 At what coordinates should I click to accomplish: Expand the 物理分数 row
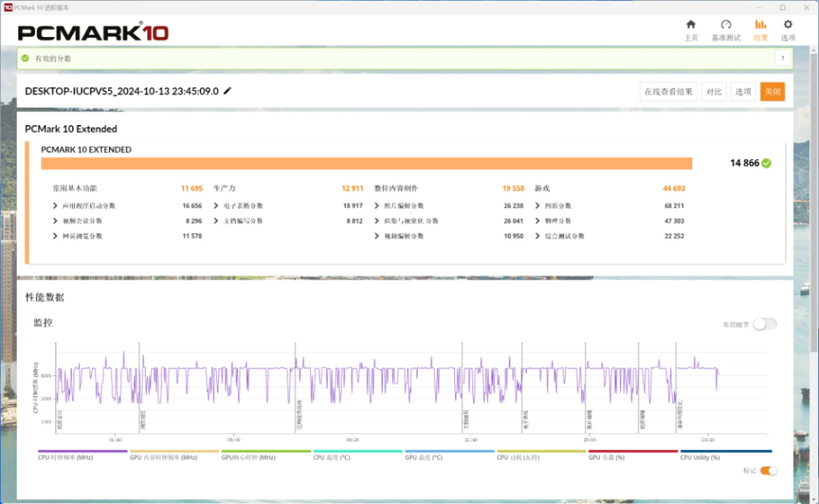tap(610, 221)
